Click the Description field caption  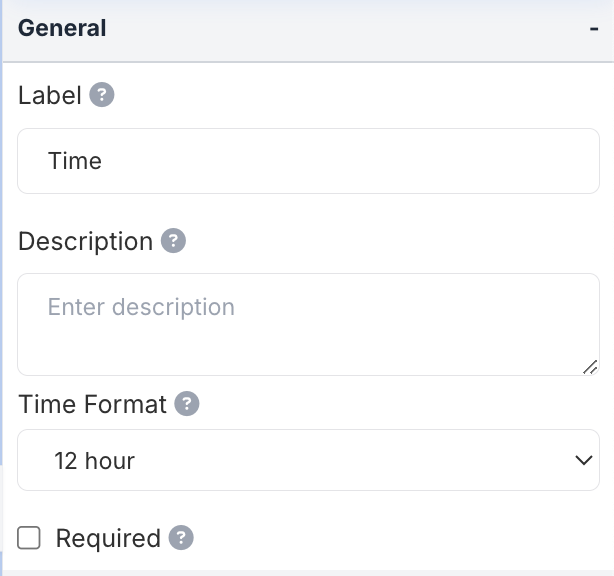pos(85,241)
